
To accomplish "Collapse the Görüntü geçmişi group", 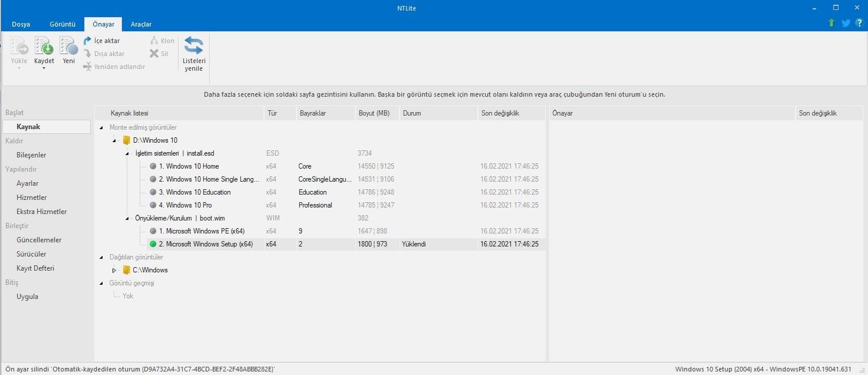I will pos(101,283).
